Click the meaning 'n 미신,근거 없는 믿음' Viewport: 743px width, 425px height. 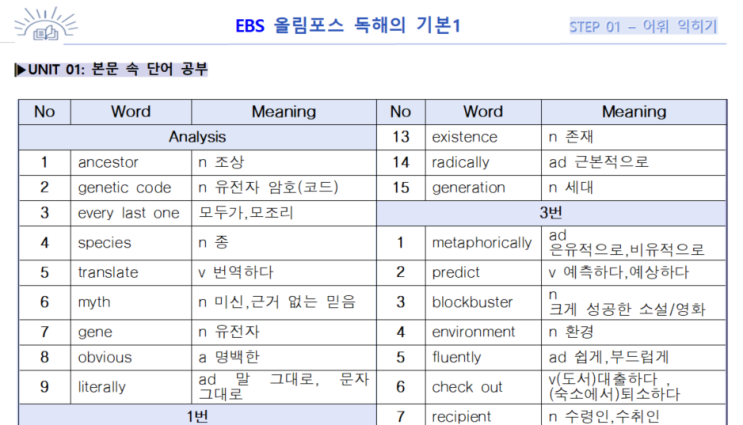pyautogui.click(x=277, y=302)
